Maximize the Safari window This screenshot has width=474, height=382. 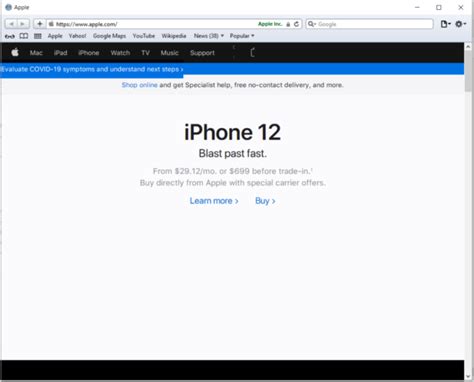(439, 7)
